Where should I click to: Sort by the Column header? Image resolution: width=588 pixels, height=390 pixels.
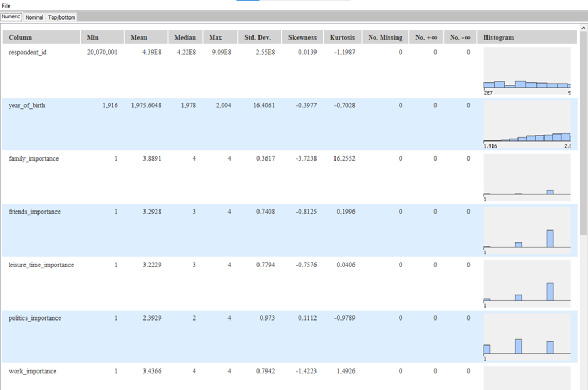pyautogui.click(x=41, y=37)
